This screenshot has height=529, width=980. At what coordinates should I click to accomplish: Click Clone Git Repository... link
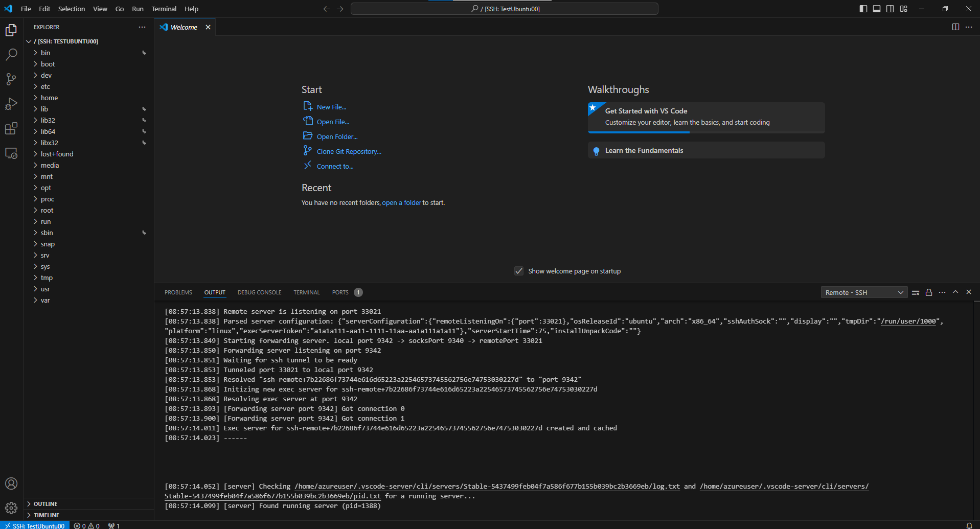[349, 151]
